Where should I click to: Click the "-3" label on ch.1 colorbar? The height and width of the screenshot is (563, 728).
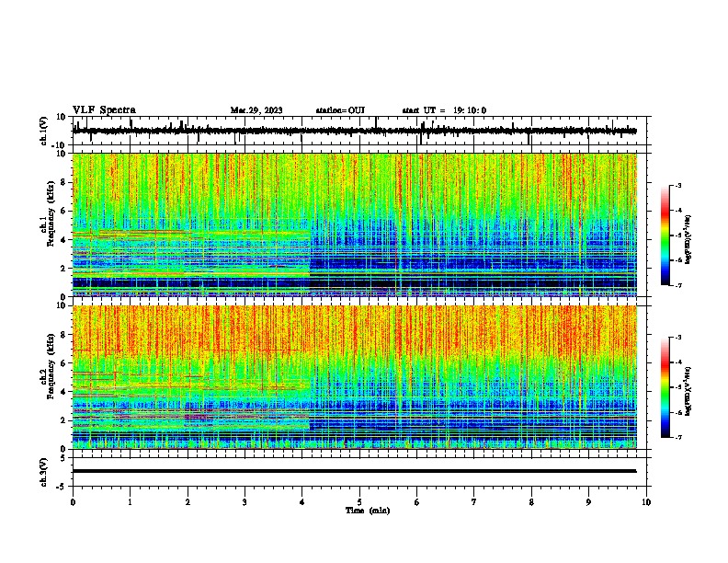coord(677,185)
